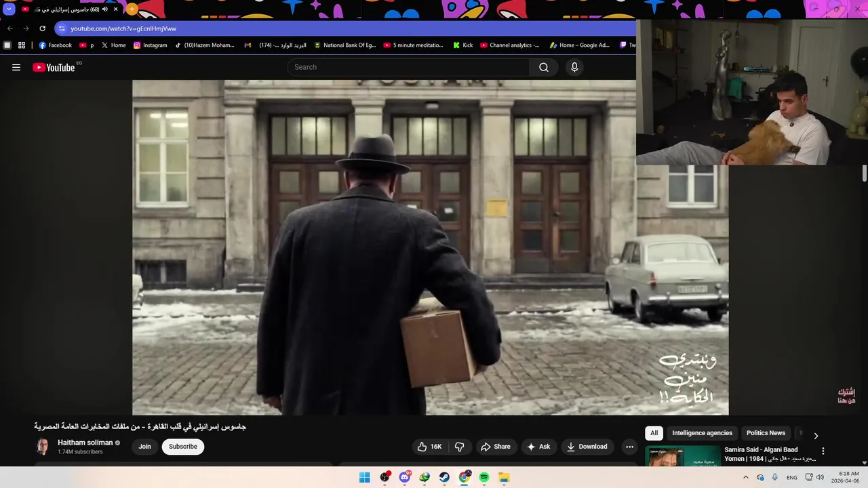Select the Intelligence agencies chip
Viewport: 868px width, 488px height.
pos(702,433)
